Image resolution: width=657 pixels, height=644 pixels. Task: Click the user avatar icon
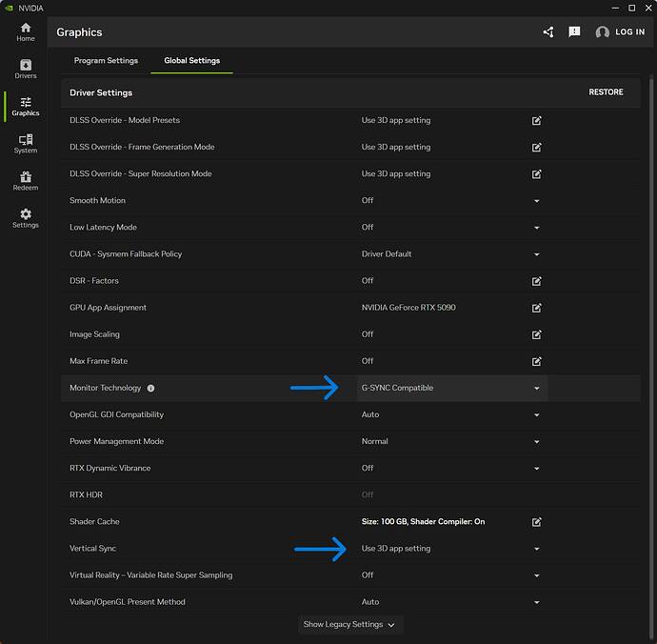pyautogui.click(x=602, y=31)
